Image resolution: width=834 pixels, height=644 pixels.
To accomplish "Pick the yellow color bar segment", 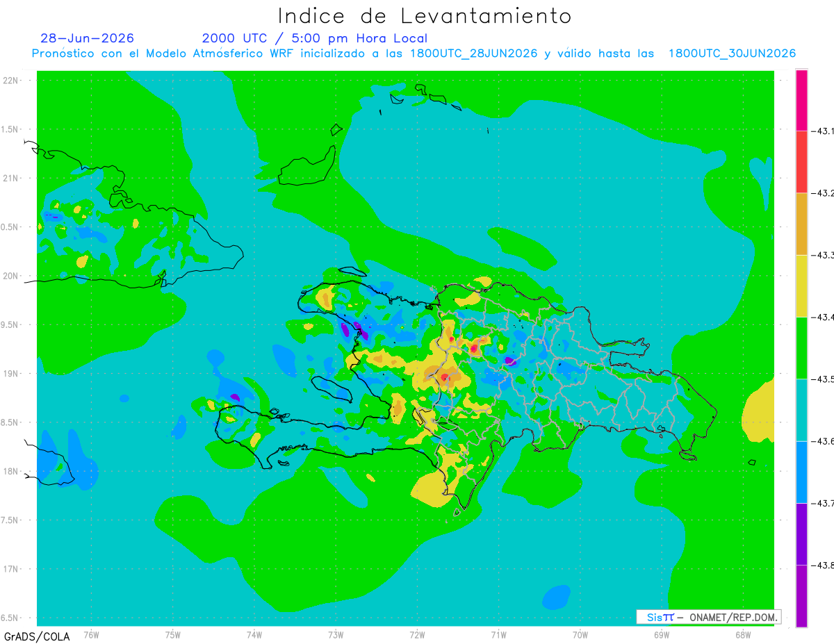I will click(x=801, y=286).
